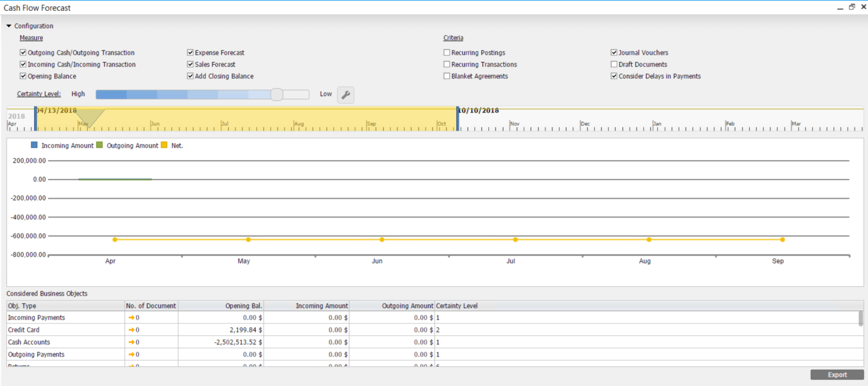Click the orange arrow in Incoming Payments row
The width and height of the screenshot is (868, 386).
(131, 318)
